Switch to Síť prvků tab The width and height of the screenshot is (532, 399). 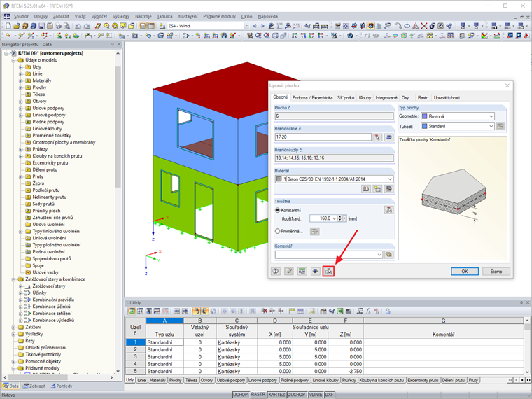pos(346,98)
